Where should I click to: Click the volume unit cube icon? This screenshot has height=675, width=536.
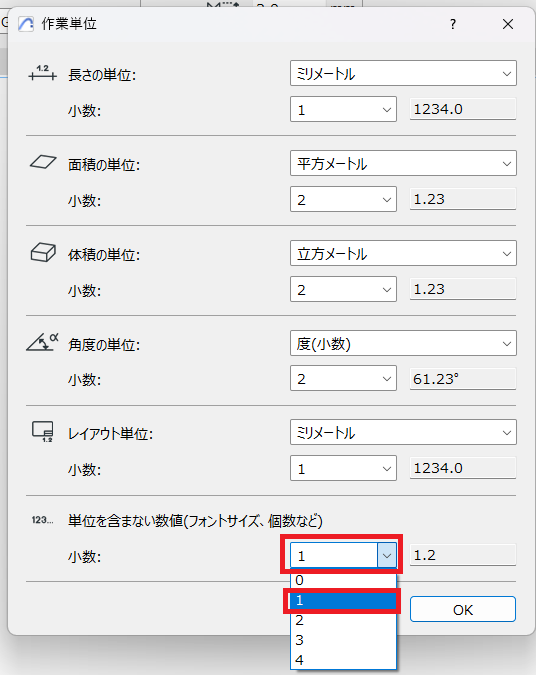coord(43,252)
